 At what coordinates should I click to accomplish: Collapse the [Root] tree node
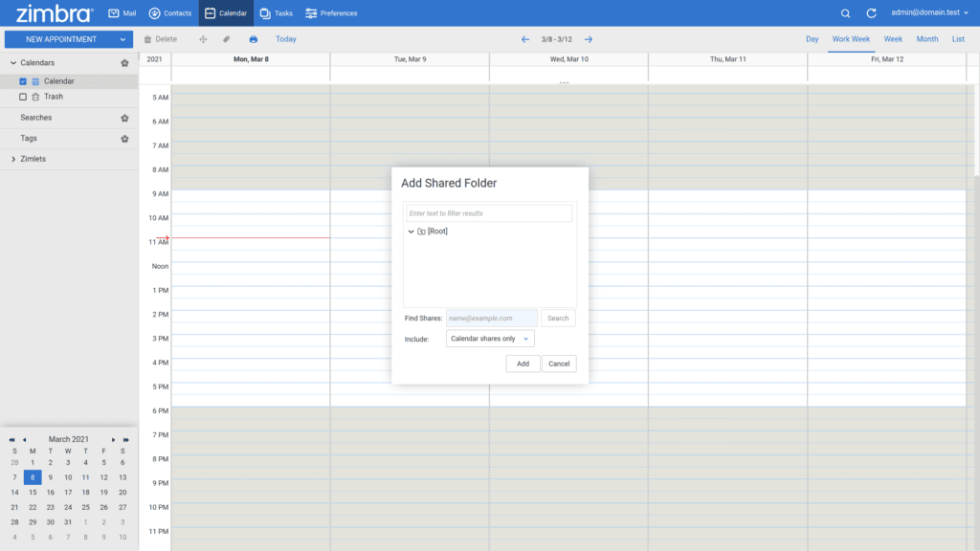[x=411, y=231]
